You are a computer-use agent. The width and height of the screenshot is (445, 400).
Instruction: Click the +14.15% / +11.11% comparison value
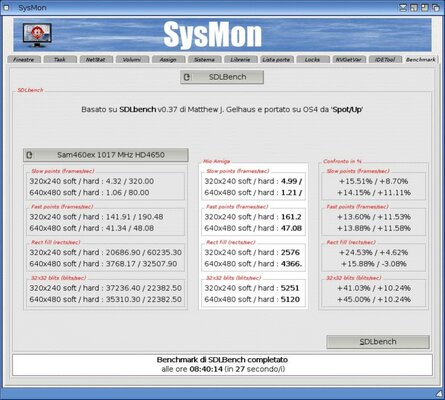(374, 193)
